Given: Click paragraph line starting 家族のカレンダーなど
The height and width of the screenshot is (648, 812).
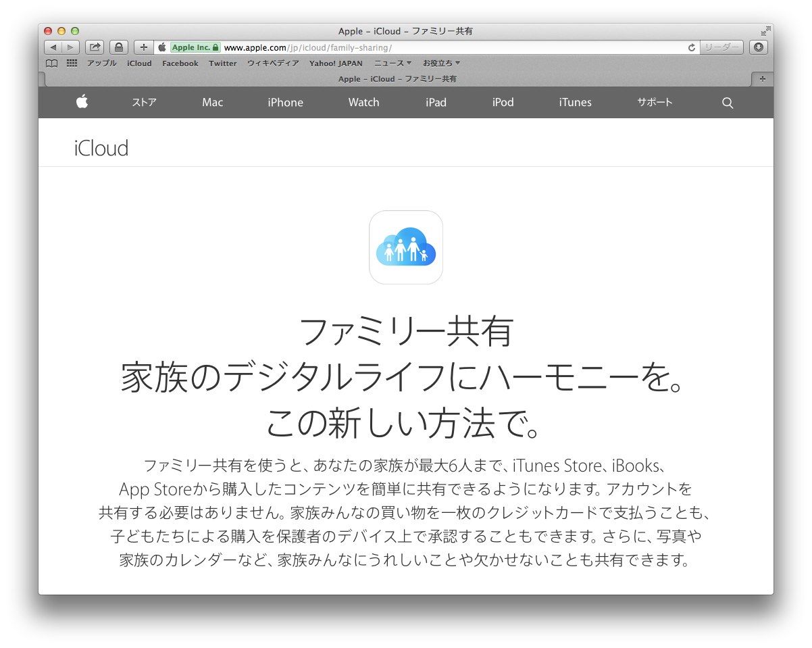Looking at the screenshot, I should 406,559.
